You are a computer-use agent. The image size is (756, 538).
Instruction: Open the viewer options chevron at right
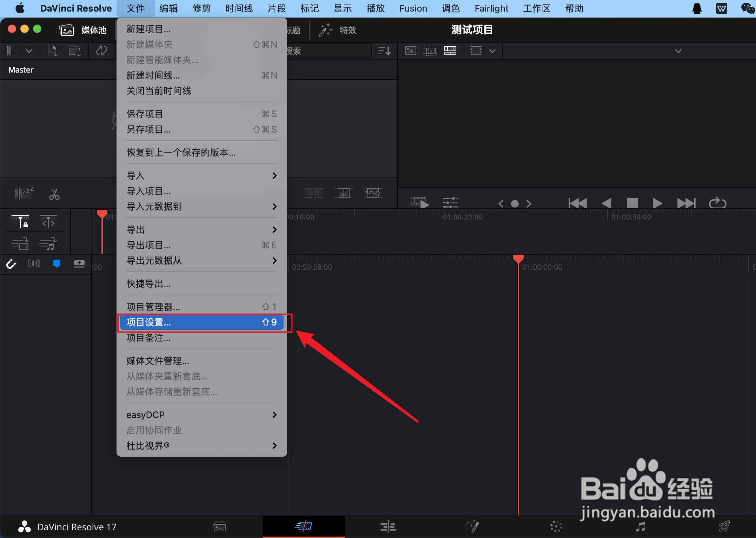678,51
